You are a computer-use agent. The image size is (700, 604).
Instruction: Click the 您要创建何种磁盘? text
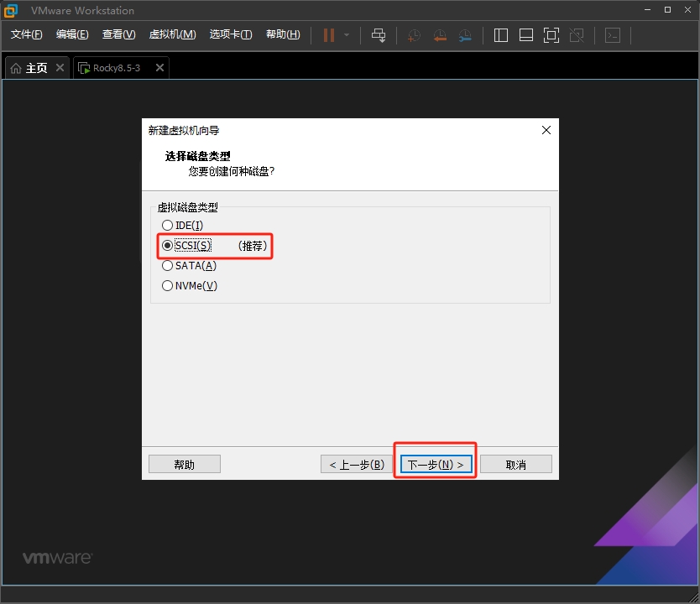point(232,171)
